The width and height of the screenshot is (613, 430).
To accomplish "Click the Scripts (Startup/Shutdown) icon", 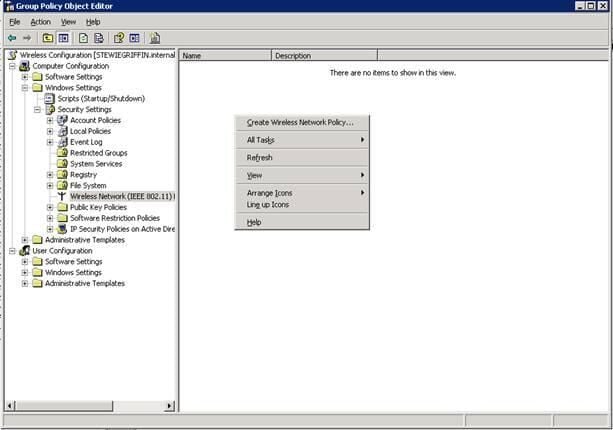I will click(50, 99).
